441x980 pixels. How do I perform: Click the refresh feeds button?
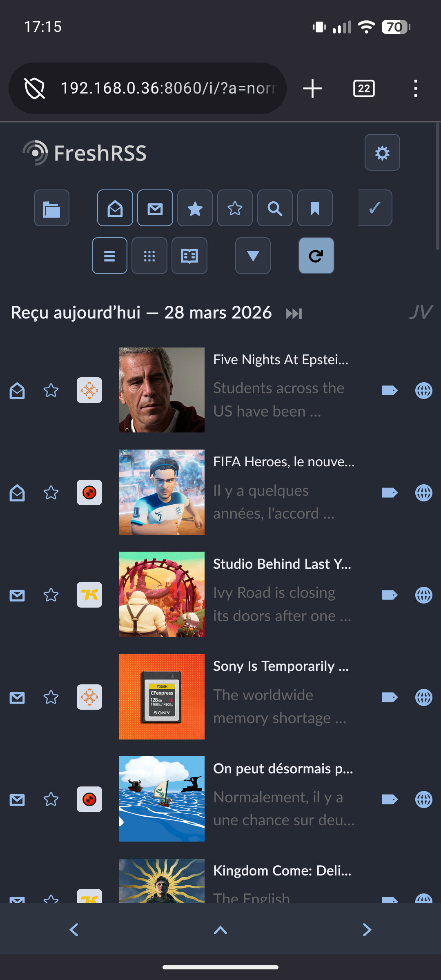[x=316, y=256]
